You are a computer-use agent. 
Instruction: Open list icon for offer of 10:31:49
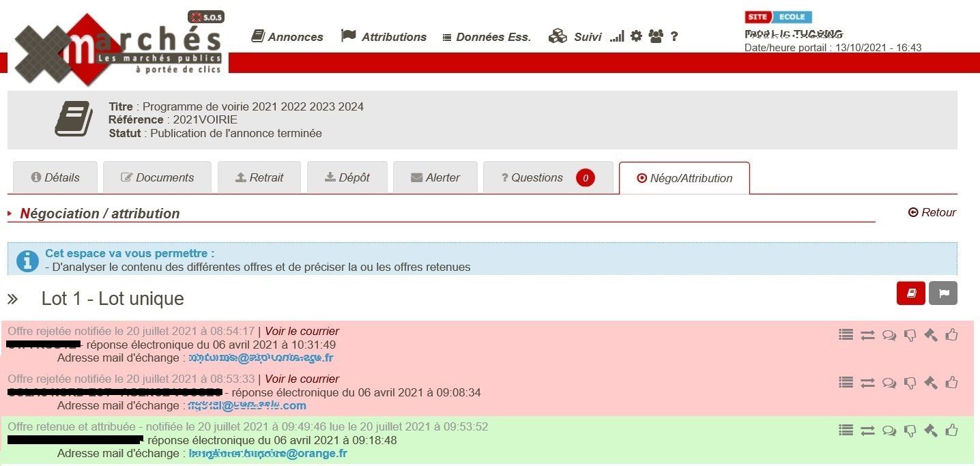[x=846, y=334]
